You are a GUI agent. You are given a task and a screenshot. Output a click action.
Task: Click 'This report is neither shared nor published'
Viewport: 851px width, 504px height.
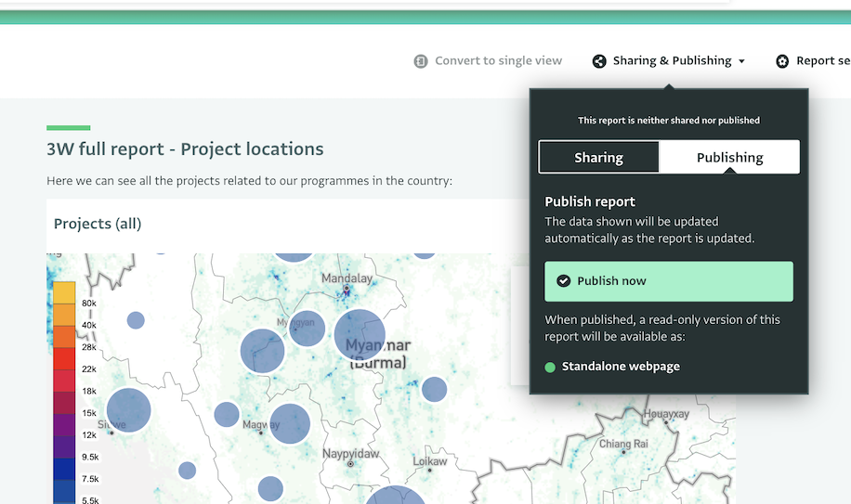pos(669,121)
